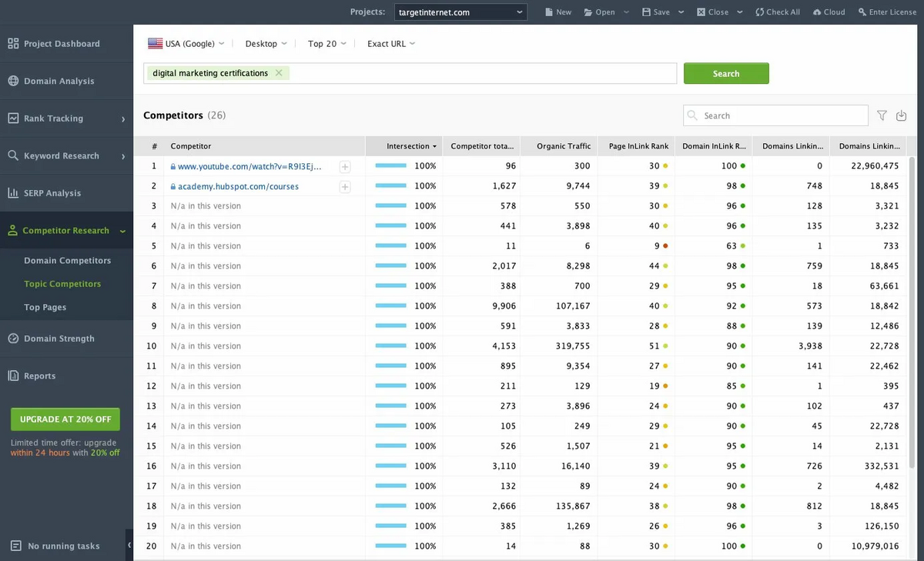
Task: Click the UPGRADE AT 20% OFF button
Action: [65, 419]
